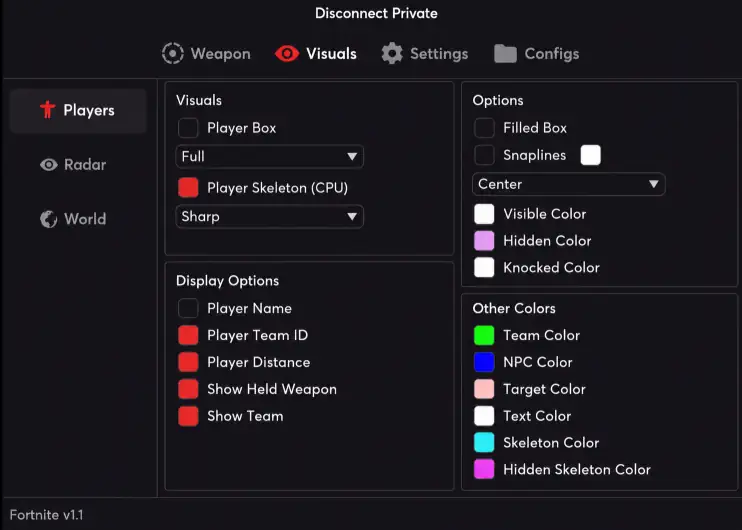Disable the Player Team ID checkbox
The height and width of the screenshot is (530, 742).
pyautogui.click(x=188, y=335)
